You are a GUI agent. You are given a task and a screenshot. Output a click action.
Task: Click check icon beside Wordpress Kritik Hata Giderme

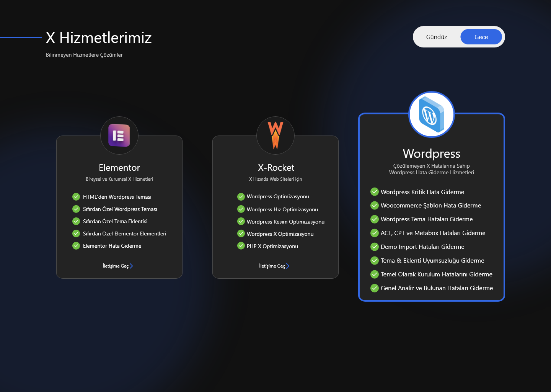[375, 192]
